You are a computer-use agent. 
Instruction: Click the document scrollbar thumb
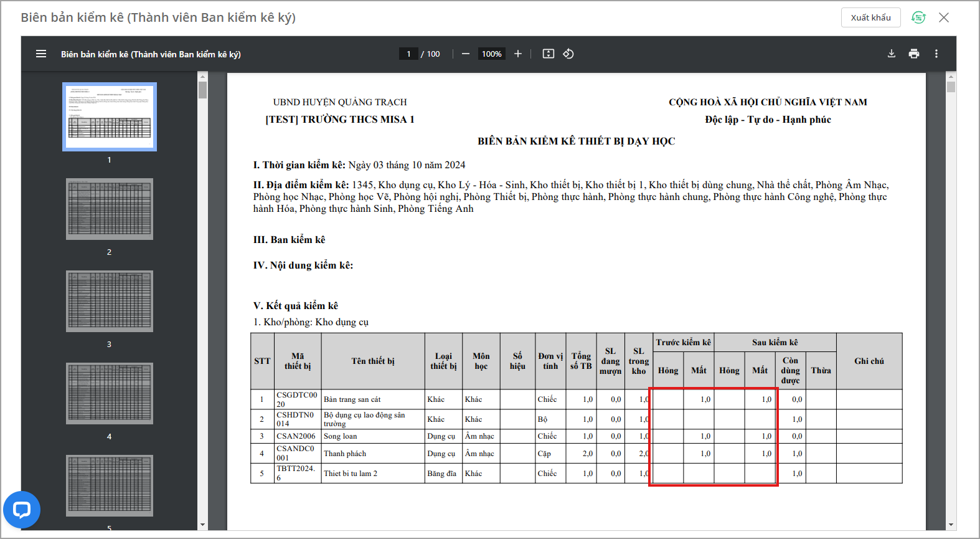[951, 87]
